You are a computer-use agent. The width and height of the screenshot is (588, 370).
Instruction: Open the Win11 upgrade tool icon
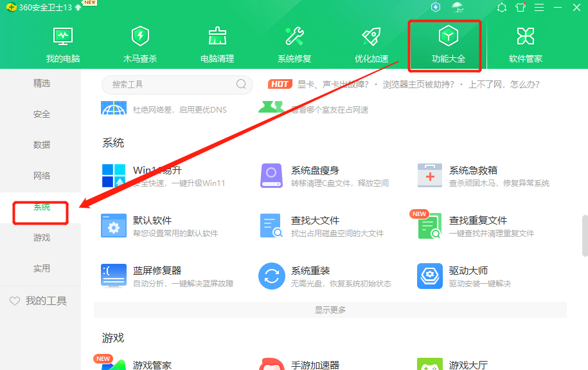[114, 176]
